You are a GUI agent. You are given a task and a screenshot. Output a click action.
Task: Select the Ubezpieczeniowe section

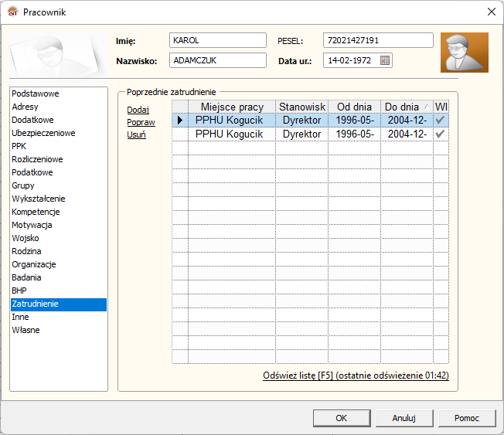click(43, 133)
